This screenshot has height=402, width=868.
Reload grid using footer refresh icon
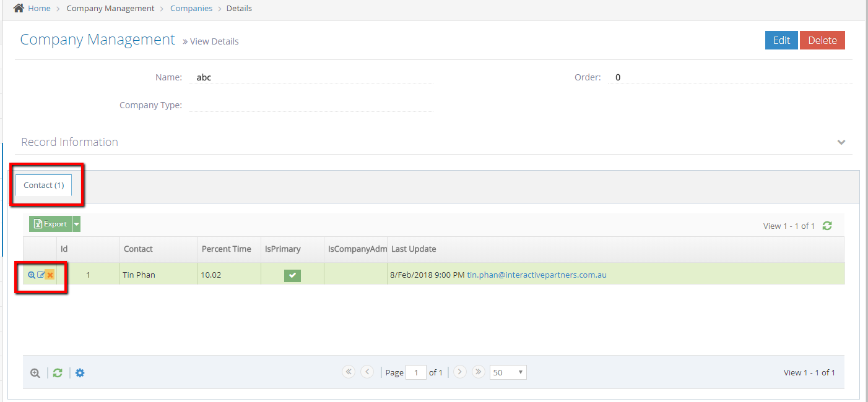tap(58, 373)
